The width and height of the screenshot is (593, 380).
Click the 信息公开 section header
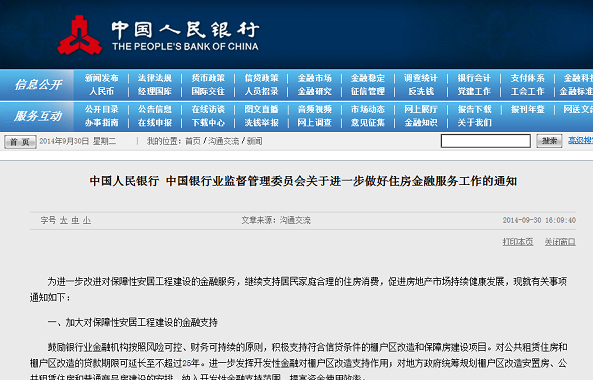click(38, 85)
